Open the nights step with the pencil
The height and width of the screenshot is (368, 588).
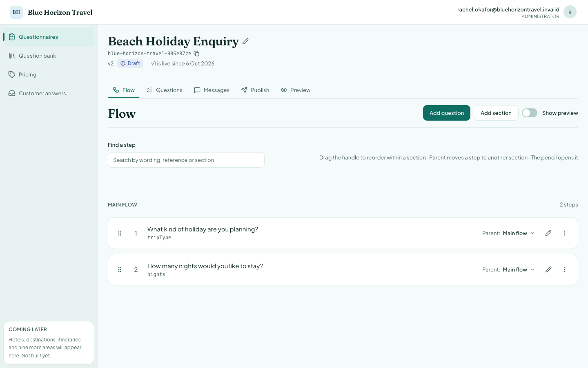pyautogui.click(x=548, y=269)
